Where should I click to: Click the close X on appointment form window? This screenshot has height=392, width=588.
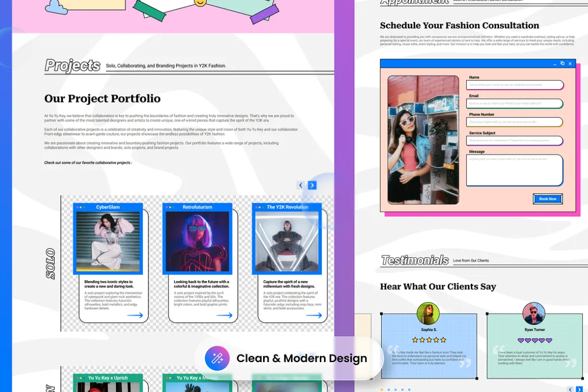(x=570, y=64)
